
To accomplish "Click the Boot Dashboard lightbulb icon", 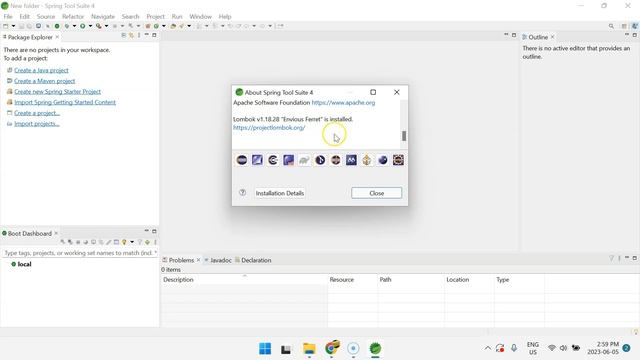I will 124,242.
